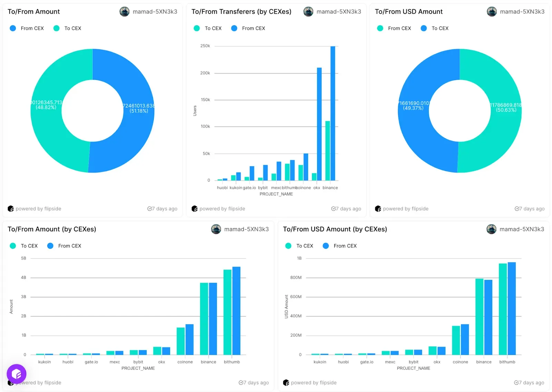Click author avatar on To/From USD Amount card

[x=492, y=12]
